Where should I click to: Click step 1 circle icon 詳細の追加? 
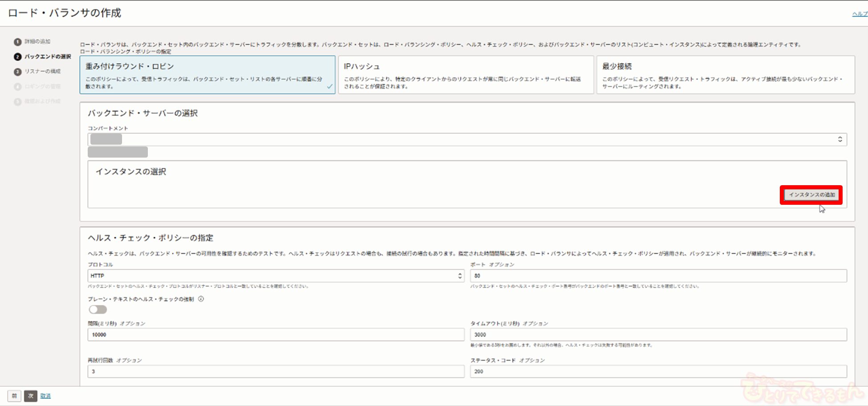point(17,42)
